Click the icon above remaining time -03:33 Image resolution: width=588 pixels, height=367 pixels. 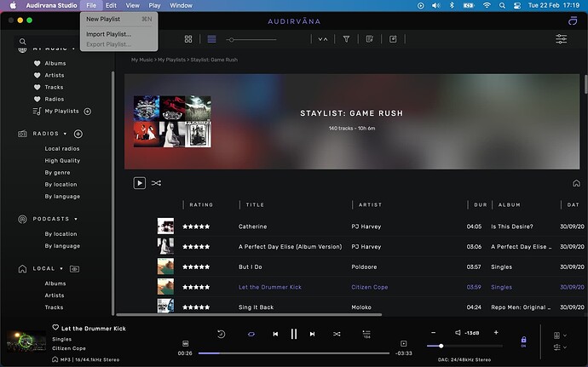click(403, 343)
